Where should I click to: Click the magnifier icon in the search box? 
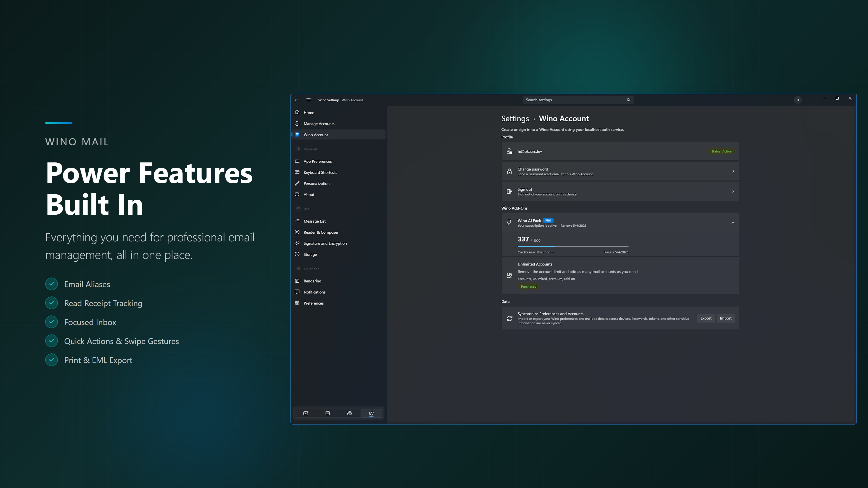pyautogui.click(x=628, y=100)
